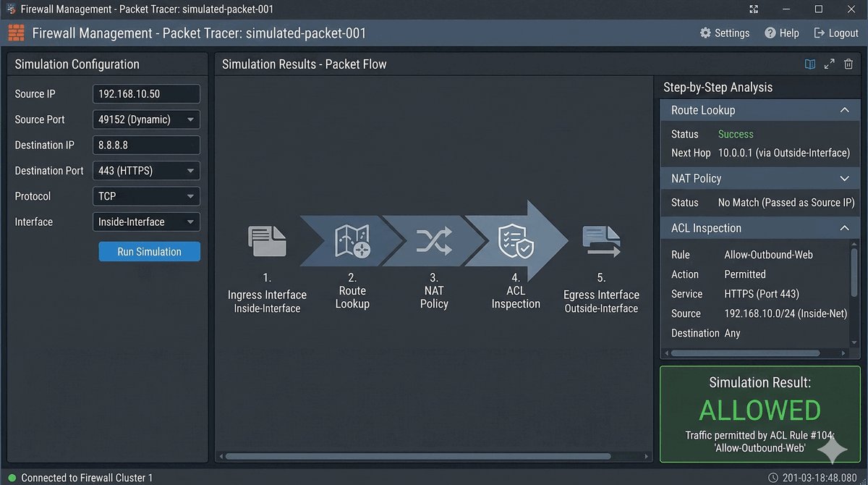Open the Protocol TCP dropdown

point(146,196)
